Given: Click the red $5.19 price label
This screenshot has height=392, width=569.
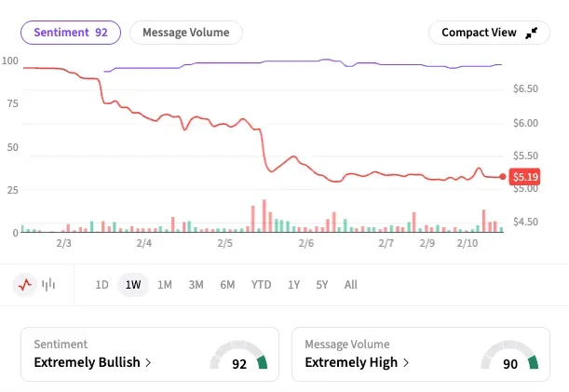Looking at the screenshot, I should (x=525, y=177).
